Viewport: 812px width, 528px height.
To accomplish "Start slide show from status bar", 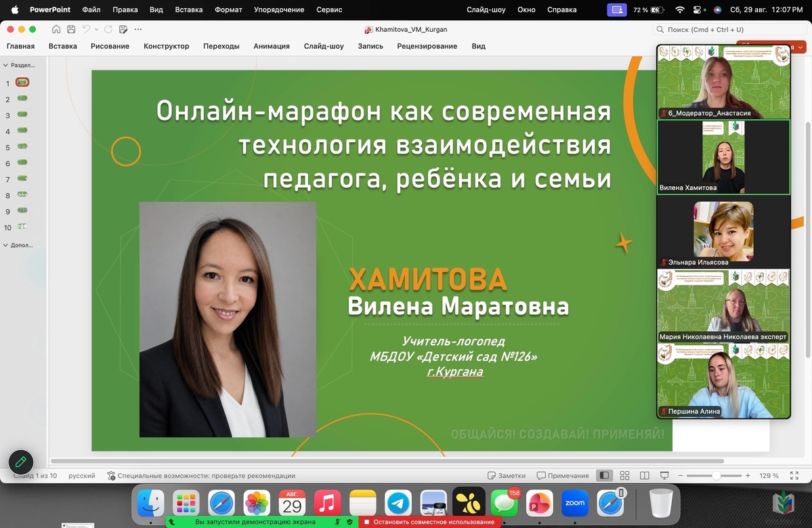I will click(x=664, y=476).
